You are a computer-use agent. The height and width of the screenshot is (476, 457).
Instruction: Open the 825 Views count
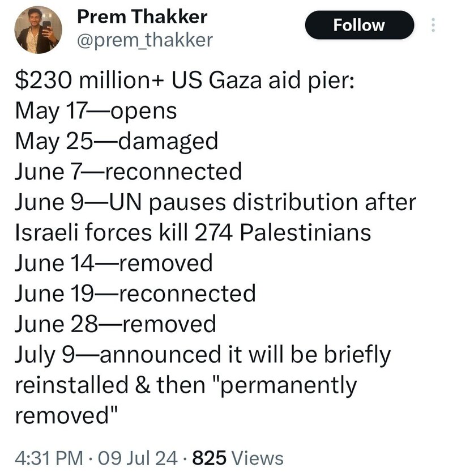point(238,458)
